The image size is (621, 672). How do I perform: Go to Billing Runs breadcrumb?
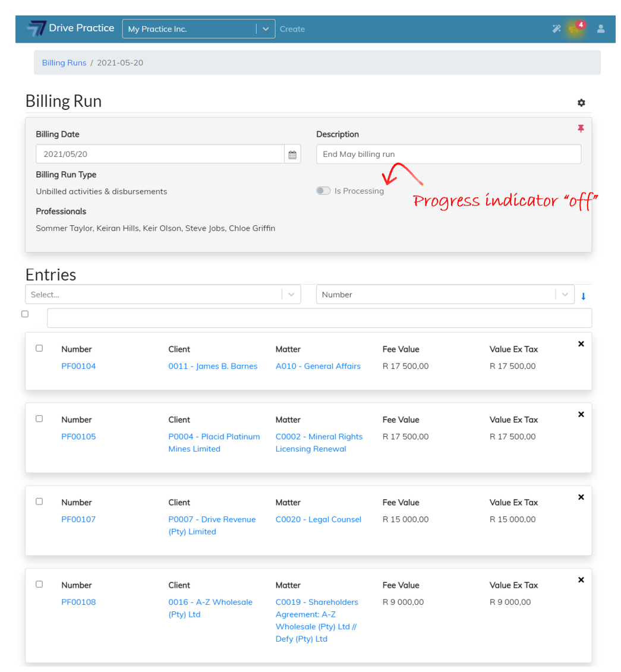pos(64,62)
